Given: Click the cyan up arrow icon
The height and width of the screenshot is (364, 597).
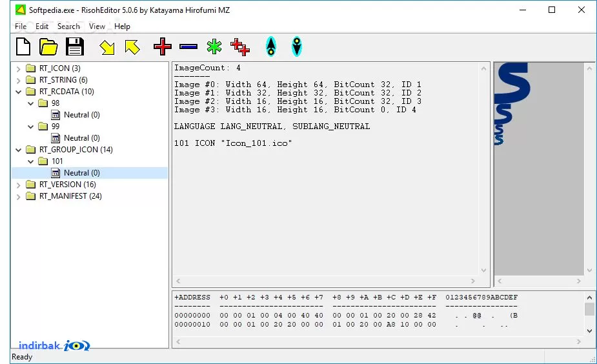Looking at the screenshot, I should [270, 47].
